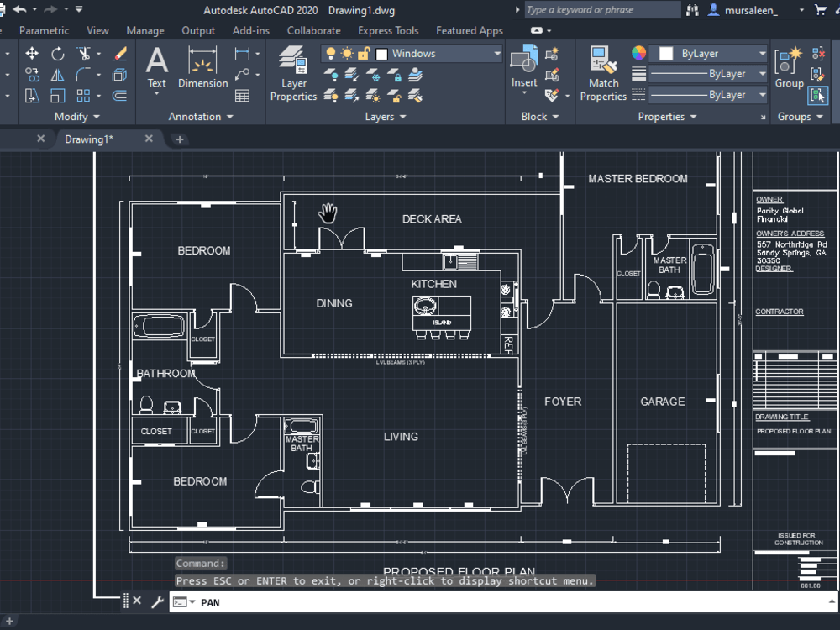This screenshot has height=630, width=840.
Task: Select the Rotate tool
Action: point(57,53)
